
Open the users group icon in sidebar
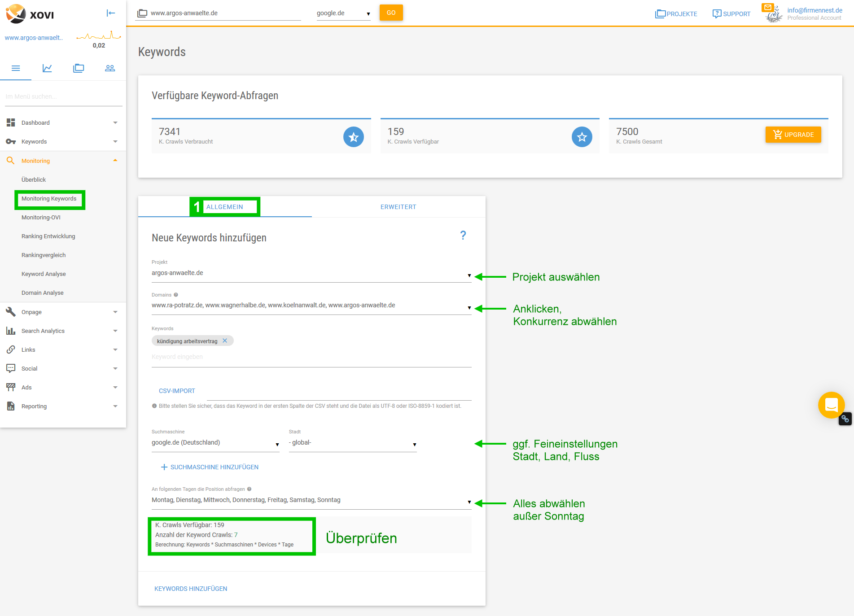(x=110, y=68)
